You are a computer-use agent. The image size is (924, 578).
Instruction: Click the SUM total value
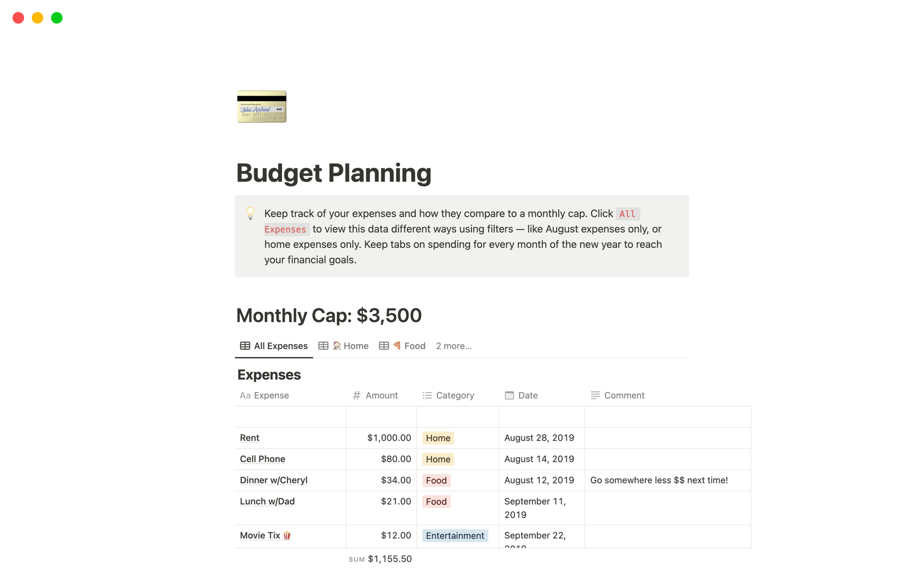pos(389,559)
